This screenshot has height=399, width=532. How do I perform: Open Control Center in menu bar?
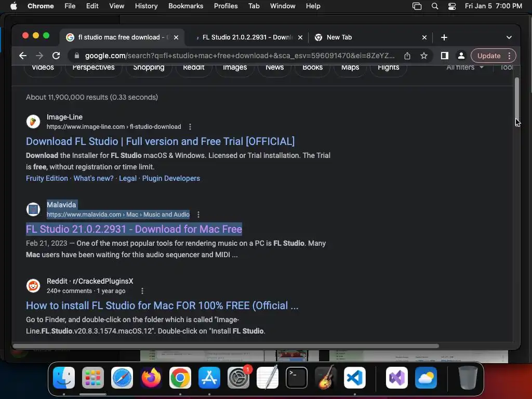pos(452,6)
